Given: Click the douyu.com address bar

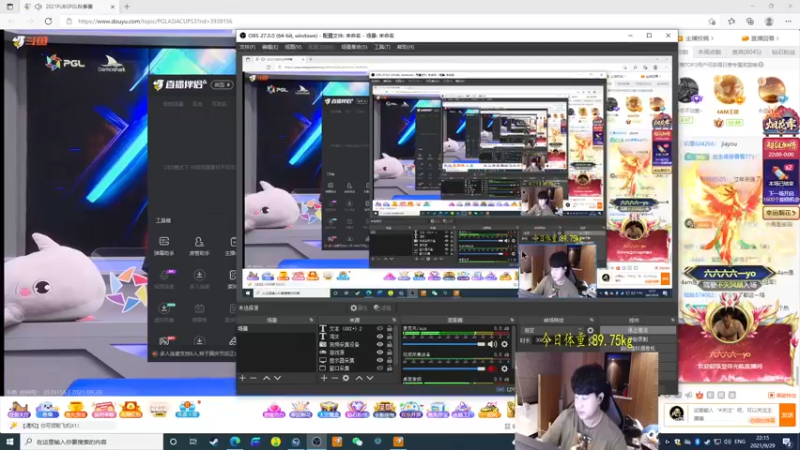Looking at the screenshot, I should (x=388, y=21).
